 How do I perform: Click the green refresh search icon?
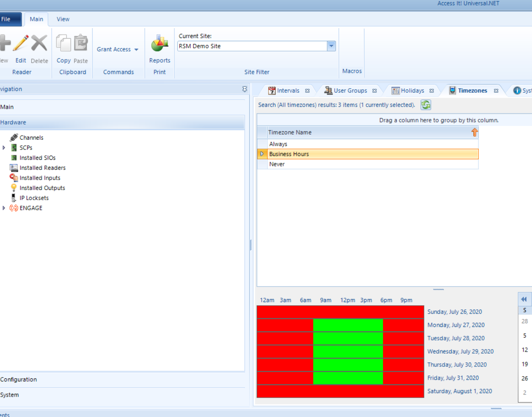(x=426, y=105)
